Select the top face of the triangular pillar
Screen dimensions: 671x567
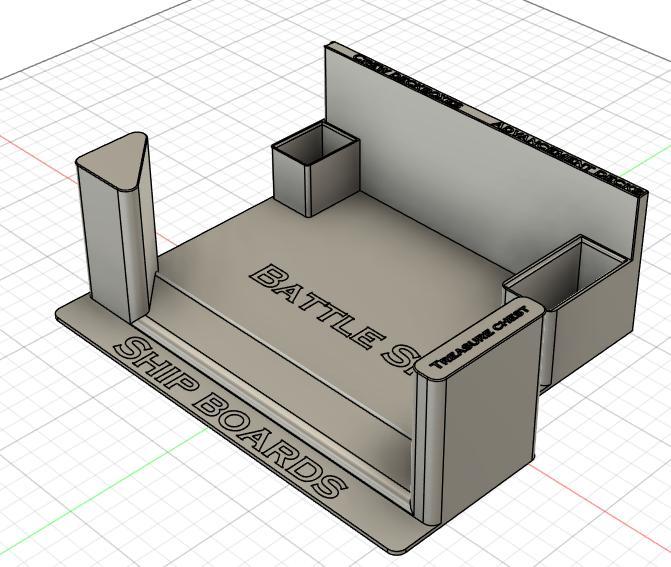pyautogui.click(x=113, y=161)
